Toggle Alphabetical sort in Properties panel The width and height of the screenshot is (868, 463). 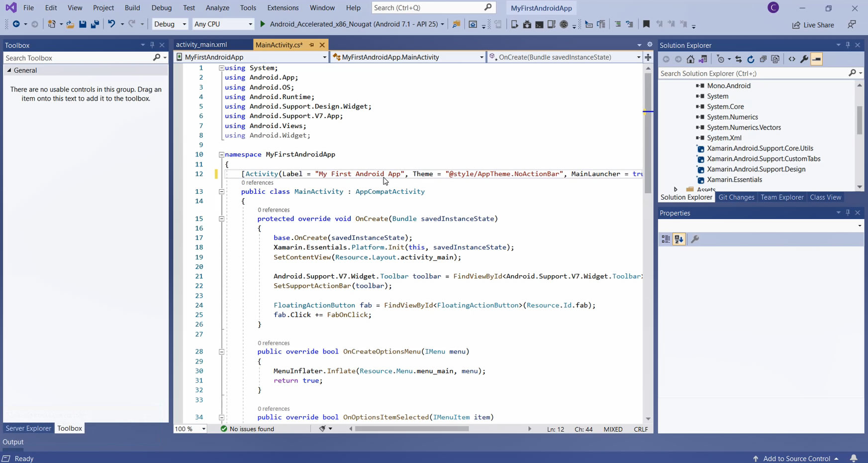679,239
